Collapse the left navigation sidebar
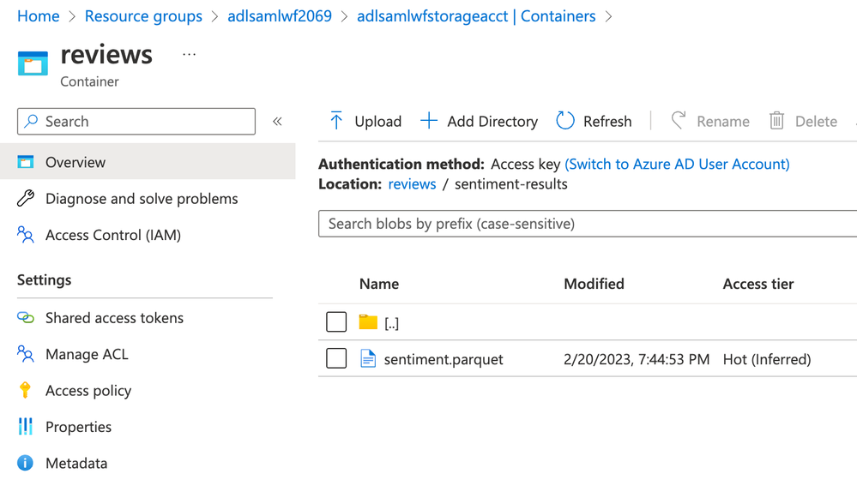Viewport: 857px width, 504px height. pyautogui.click(x=277, y=122)
